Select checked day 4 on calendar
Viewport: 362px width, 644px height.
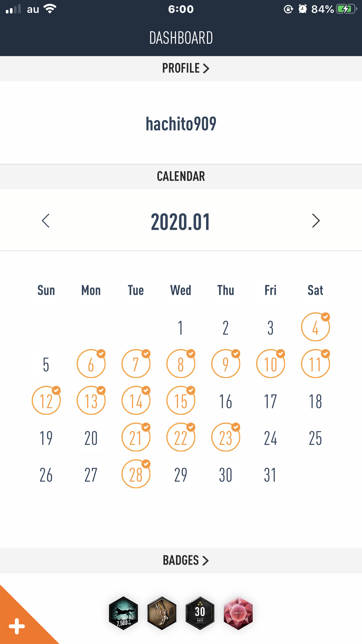point(315,327)
